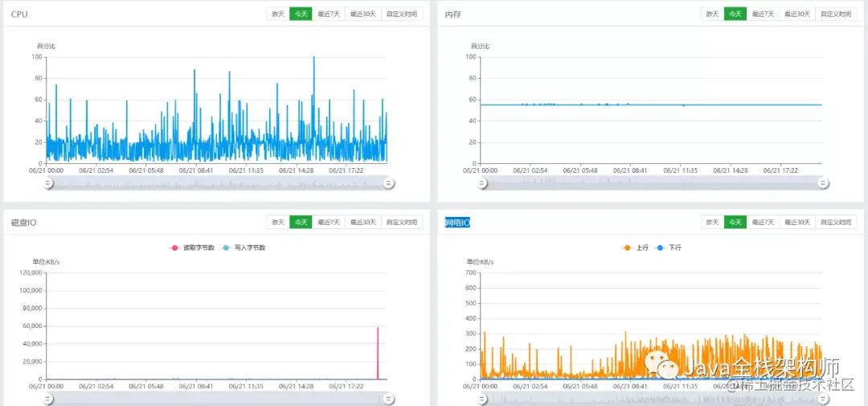Switch 内存 panel to 最近7天
Screen dimensions: 868x406
763,14
